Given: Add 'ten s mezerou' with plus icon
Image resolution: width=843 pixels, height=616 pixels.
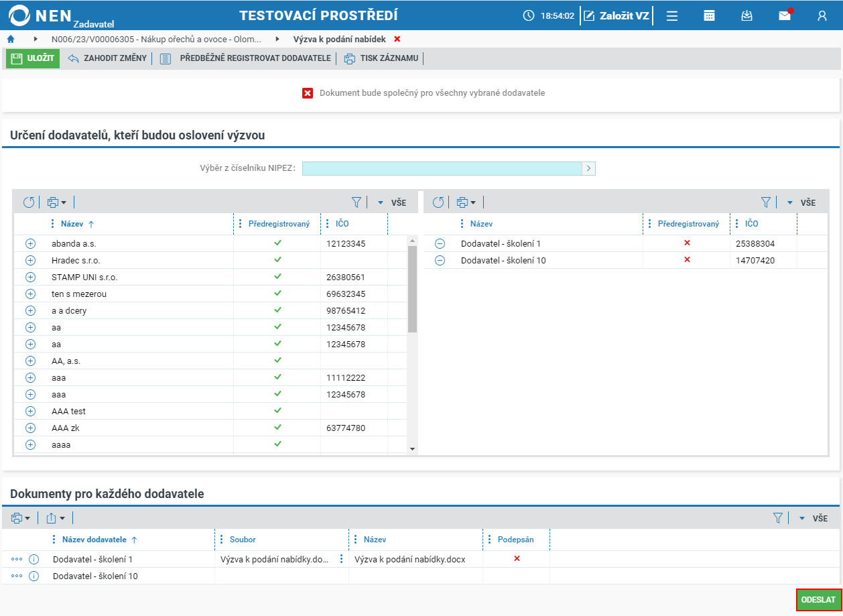Looking at the screenshot, I should [x=30, y=294].
